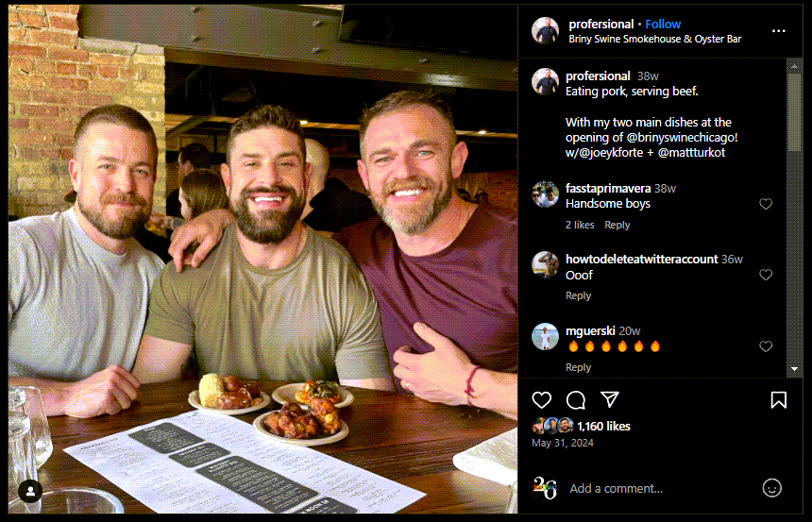Save the post with bookmark icon
Image resolution: width=812 pixels, height=522 pixels.
pos(778,400)
